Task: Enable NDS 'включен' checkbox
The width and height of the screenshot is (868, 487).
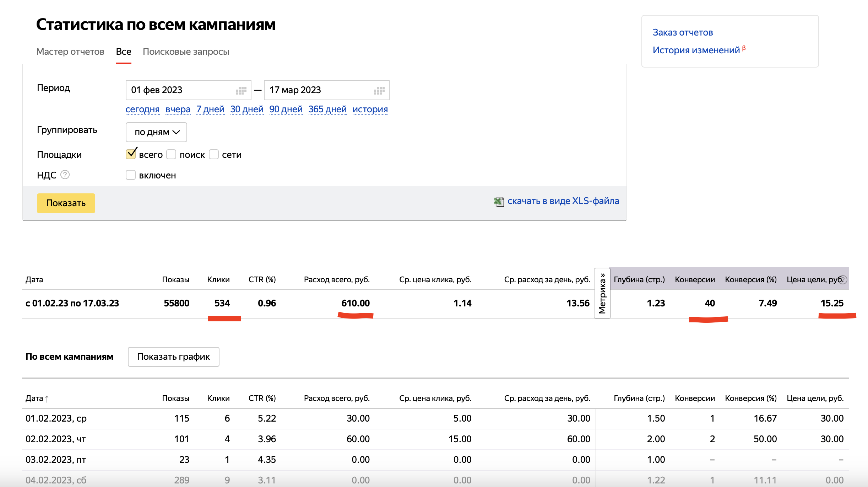Action: click(x=131, y=175)
